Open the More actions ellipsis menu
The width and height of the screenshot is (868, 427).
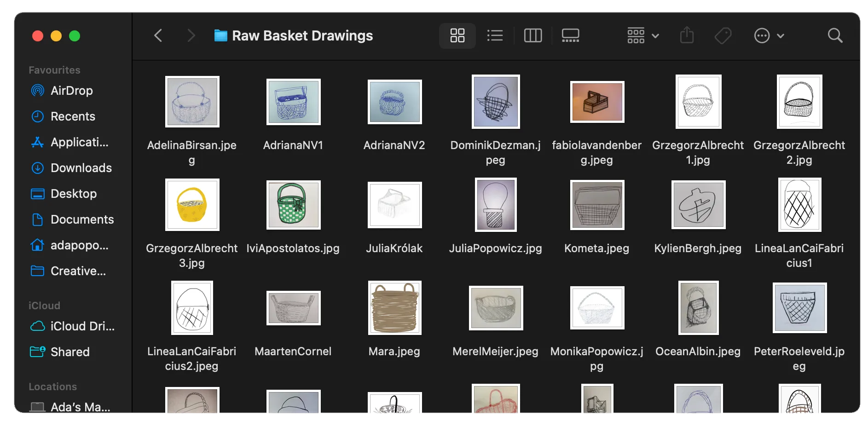click(x=768, y=35)
